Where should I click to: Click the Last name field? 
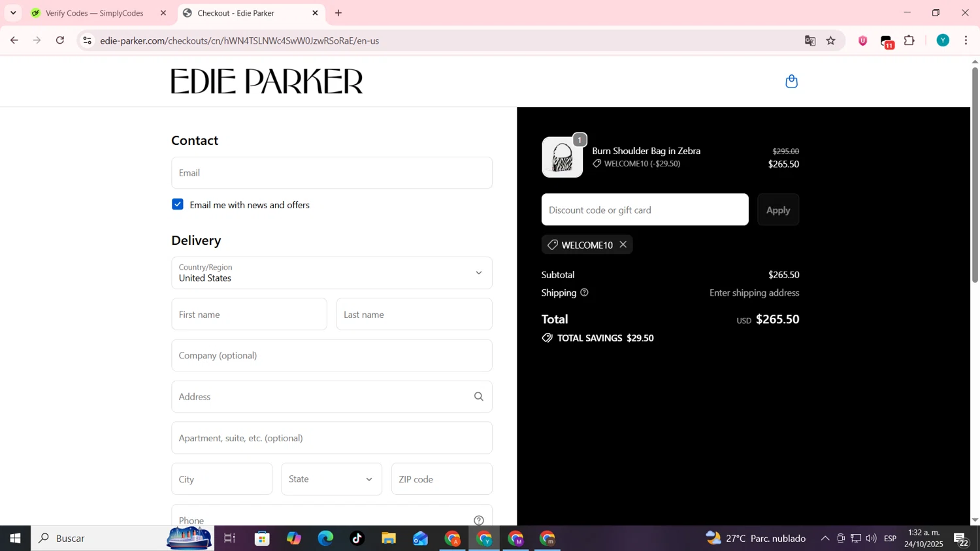pyautogui.click(x=414, y=314)
